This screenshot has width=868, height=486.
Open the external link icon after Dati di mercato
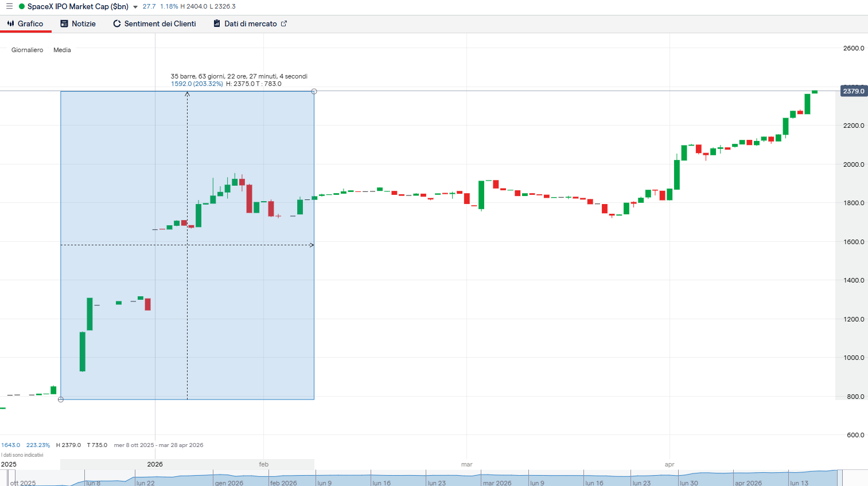coord(283,23)
